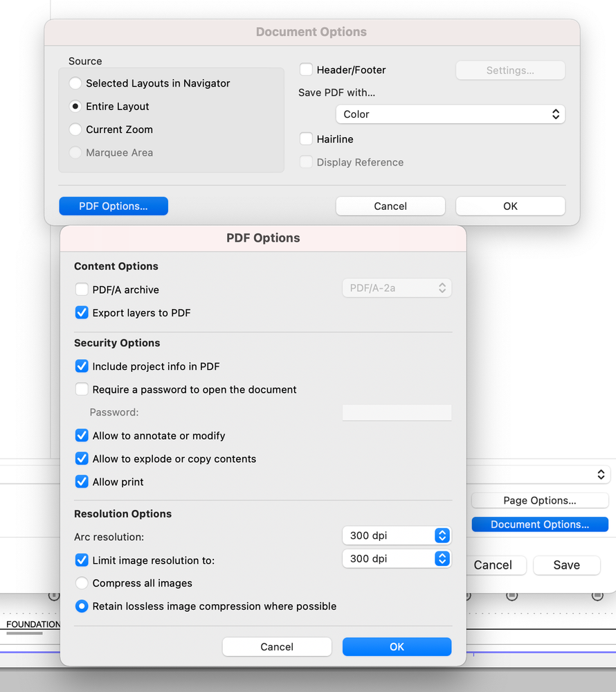Enable the Hairline checkbox
616x692 pixels.
(306, 139)
